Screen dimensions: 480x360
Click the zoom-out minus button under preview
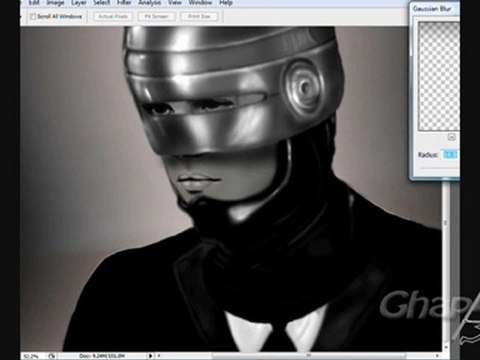451,137
